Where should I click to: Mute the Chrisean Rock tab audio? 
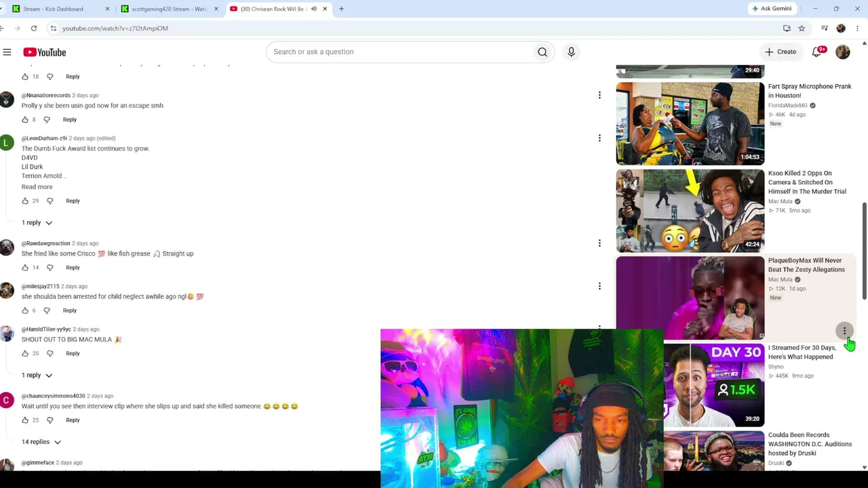click(314, 9)
